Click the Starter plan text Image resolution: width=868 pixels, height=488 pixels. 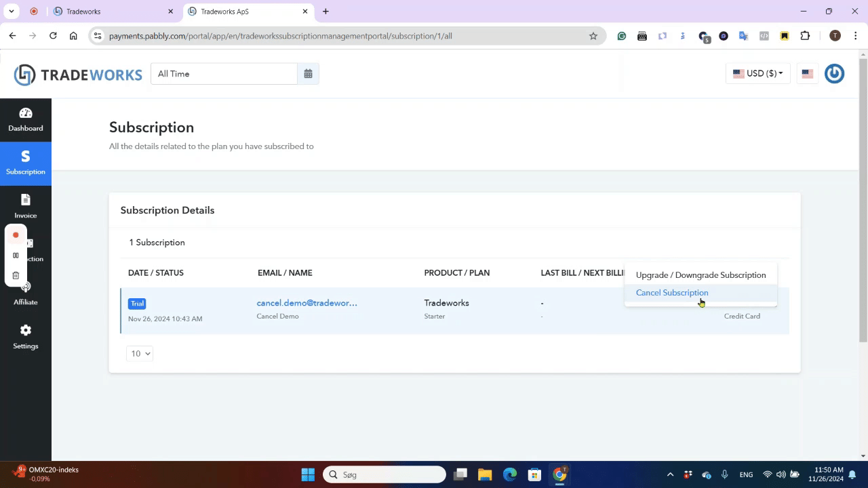[x=435, y=317]
